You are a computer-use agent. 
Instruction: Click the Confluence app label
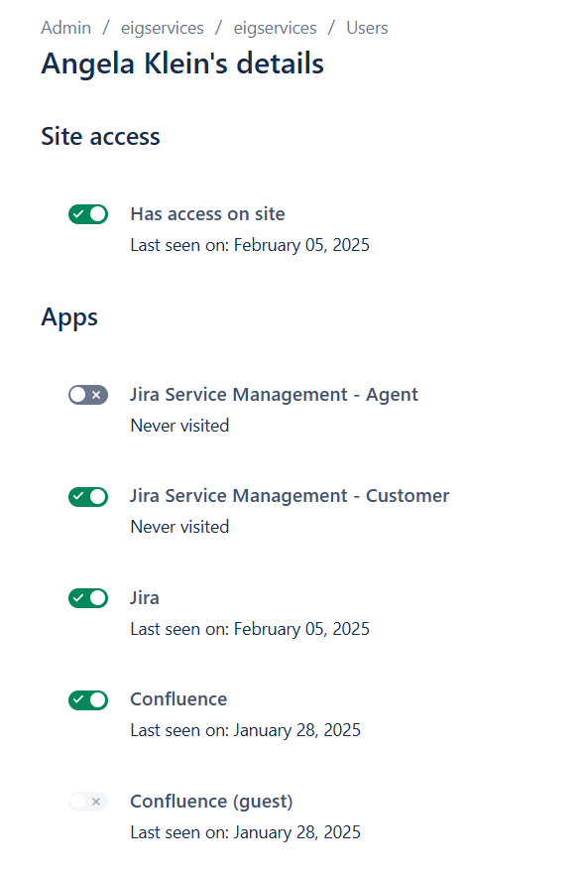(x=178, y=699)
